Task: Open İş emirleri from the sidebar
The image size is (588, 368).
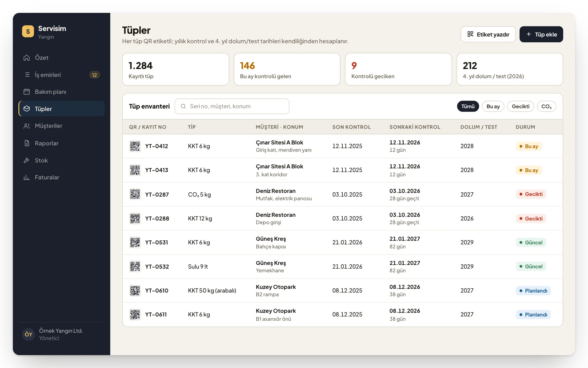Action: [62, 75]
